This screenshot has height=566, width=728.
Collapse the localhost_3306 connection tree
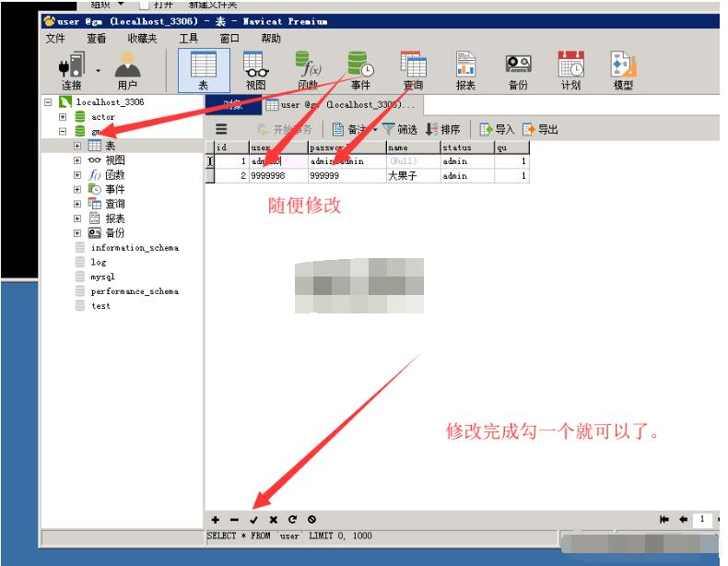pos(49,102)
